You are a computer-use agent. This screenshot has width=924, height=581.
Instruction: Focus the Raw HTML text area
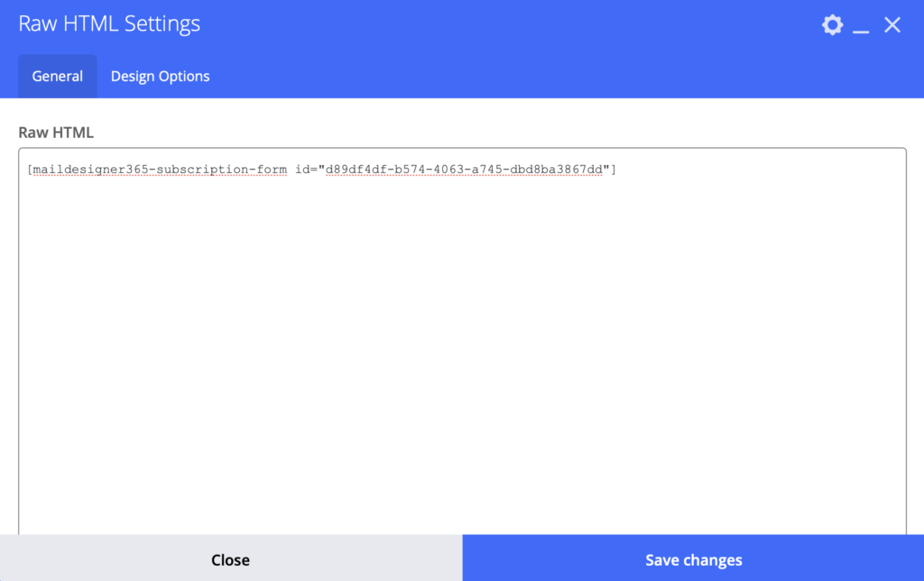click(x=462, y=342)
